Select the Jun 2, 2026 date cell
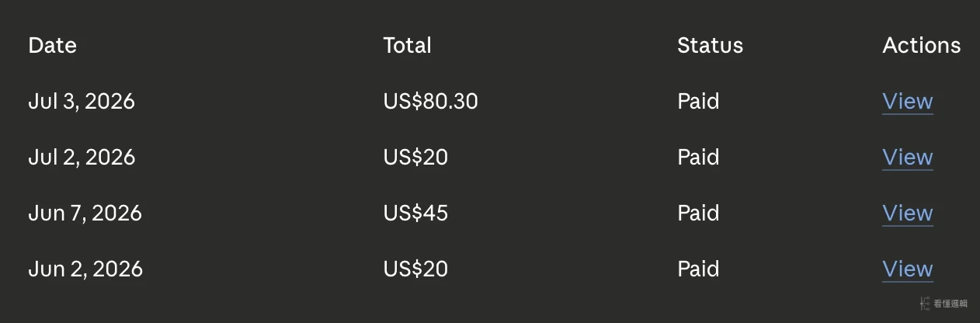 coord(85,269)
